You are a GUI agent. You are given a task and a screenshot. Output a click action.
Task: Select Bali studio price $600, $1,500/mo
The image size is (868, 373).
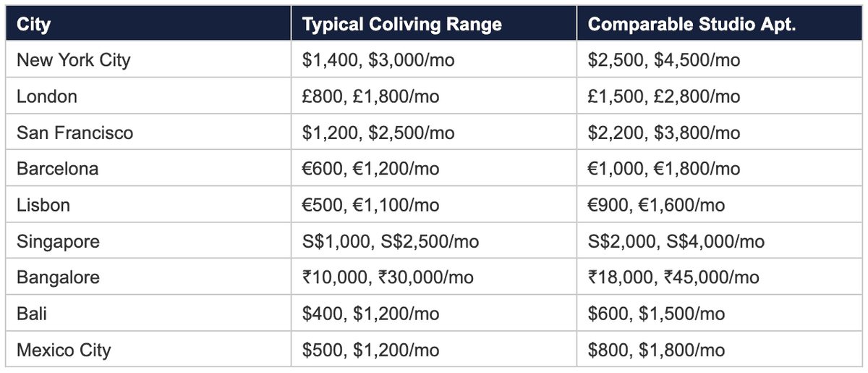(x=656, y=314)
